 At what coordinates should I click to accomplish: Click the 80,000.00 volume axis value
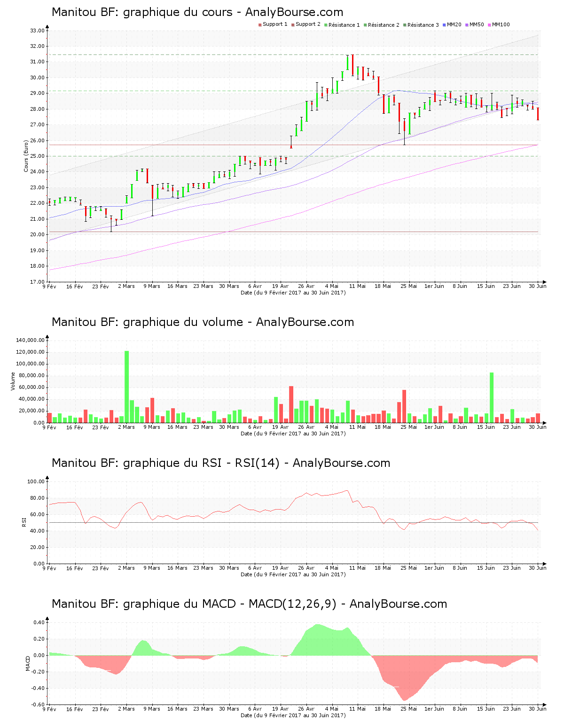point(31,376)
